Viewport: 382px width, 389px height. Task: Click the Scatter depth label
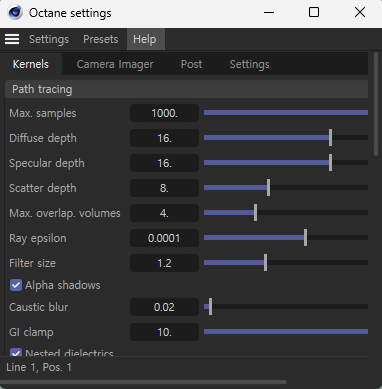coord(43,188)
